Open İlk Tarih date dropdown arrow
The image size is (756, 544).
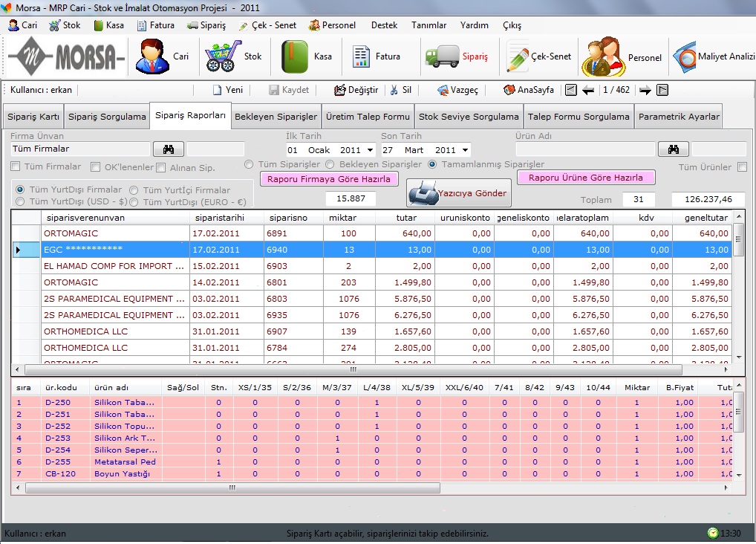pyautogui.click(x=370, y=150)
